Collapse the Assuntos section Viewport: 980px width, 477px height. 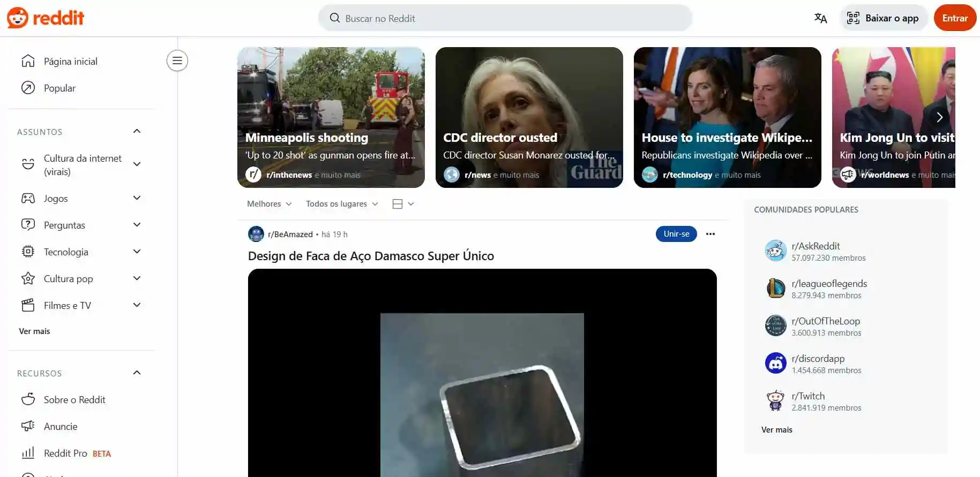coord(137,131)
